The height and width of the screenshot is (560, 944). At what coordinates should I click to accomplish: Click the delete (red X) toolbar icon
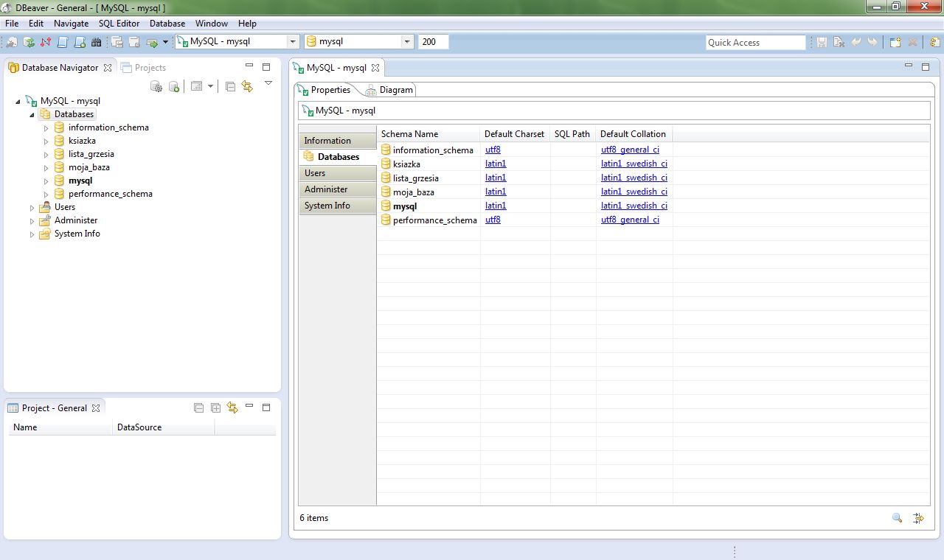(x=913, y=42)
